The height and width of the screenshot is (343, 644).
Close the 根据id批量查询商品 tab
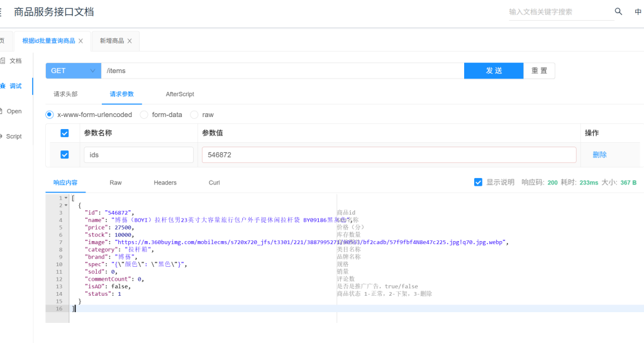point(80,41)
